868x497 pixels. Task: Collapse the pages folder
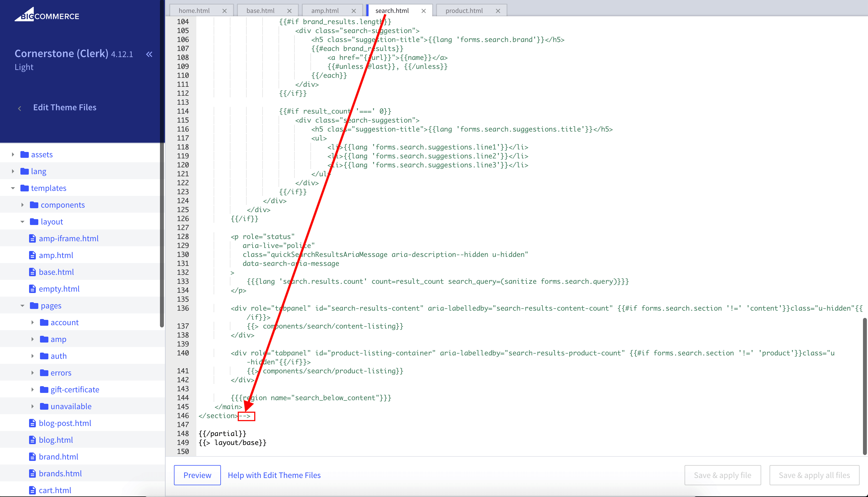tap(22, 306)
